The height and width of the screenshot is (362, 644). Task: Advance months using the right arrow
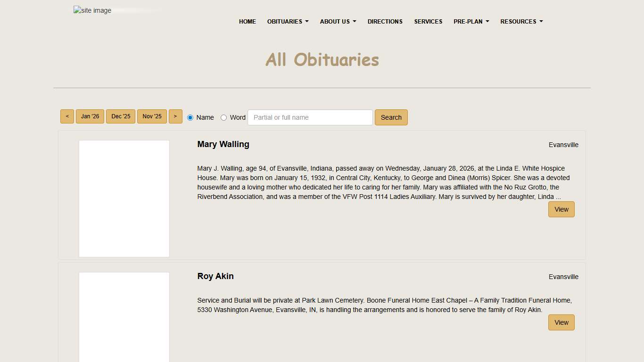(x=175, y=116)
